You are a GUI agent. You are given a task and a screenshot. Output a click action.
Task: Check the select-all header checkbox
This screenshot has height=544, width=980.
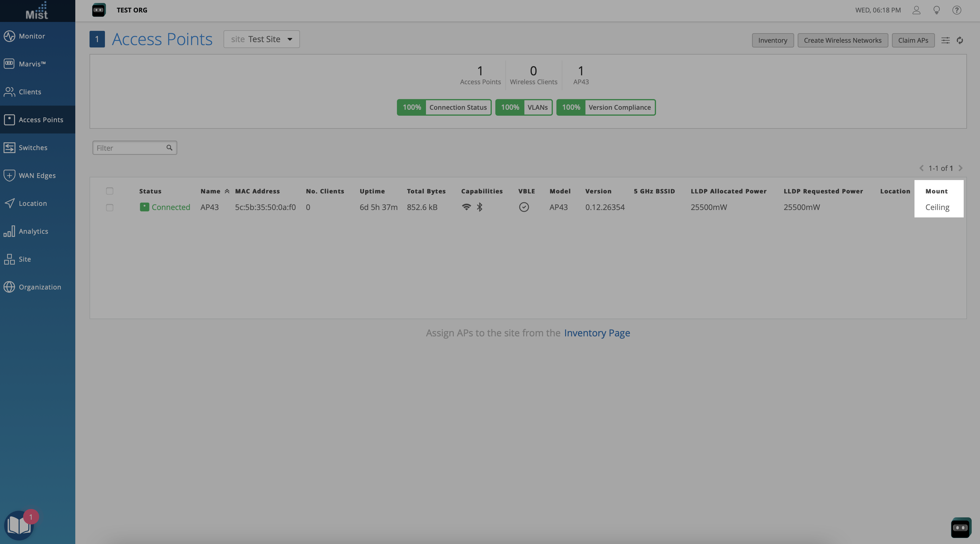point(110,191)
